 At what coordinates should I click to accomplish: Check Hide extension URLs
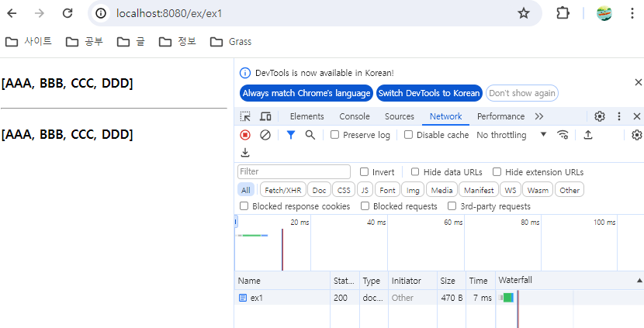tap(497, 171)
